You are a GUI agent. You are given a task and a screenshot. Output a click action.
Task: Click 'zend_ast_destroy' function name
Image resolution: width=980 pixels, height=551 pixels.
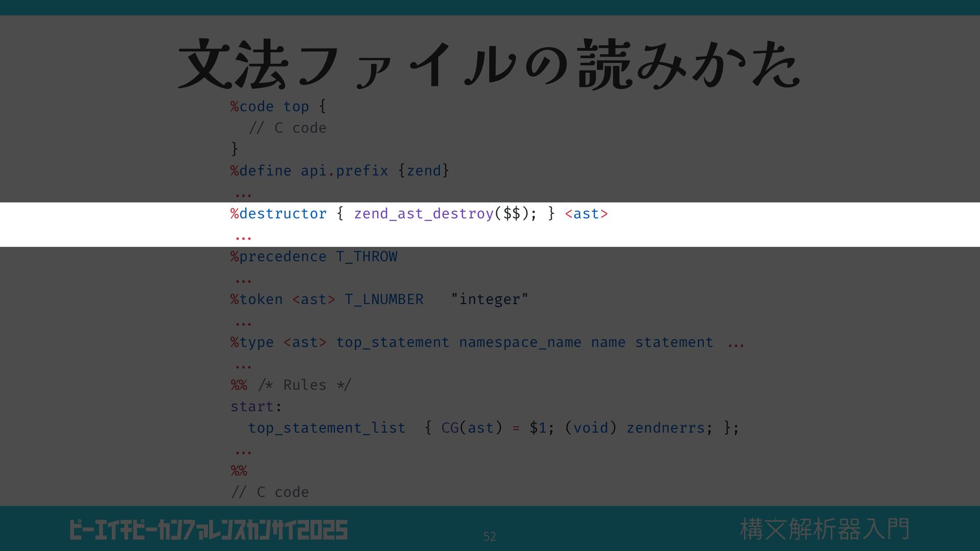[424, 213]
